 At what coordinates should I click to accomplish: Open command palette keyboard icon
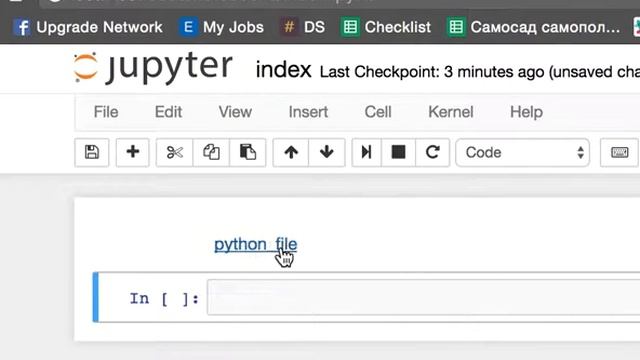(619, 152)
